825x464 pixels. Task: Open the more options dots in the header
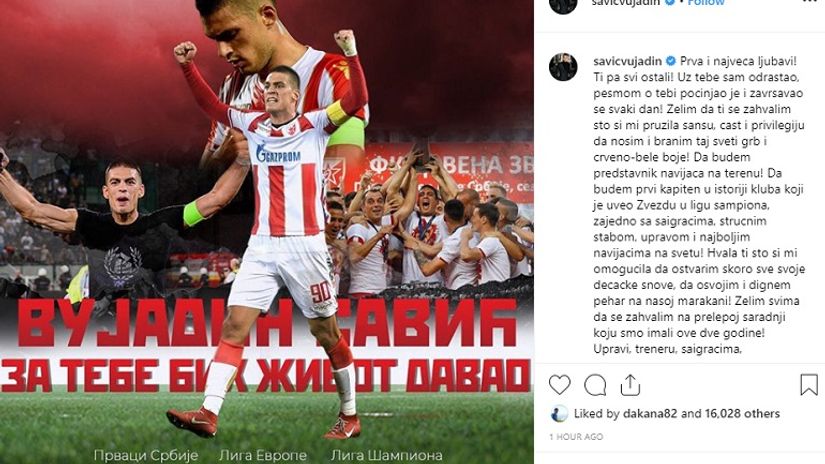(809, 2)
